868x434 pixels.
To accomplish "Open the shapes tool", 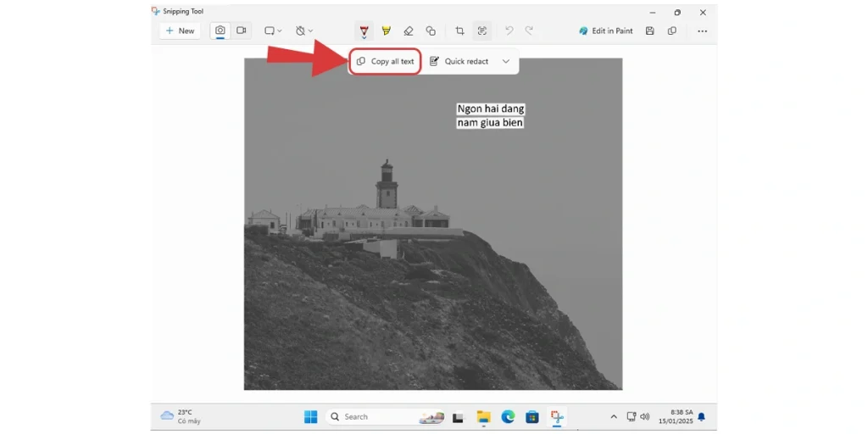I will [x=431, y=31].
